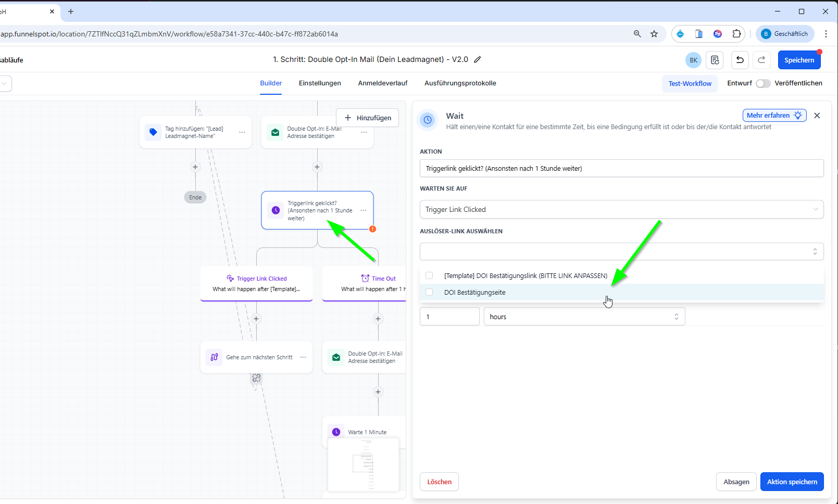Image resolution: width=838 pixels, height=504 pixels.
Task: Toggle the Entwurf / Veröffentlichen switch
Action: coord(763,83)
